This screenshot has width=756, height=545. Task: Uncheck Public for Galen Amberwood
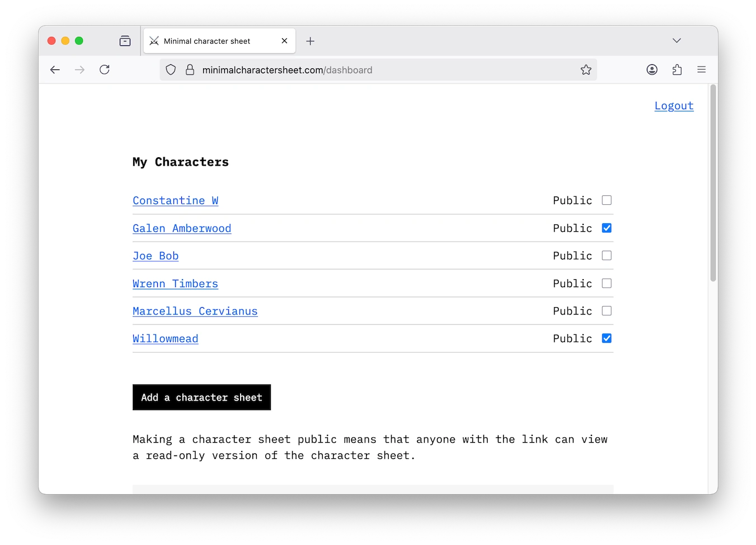point(607,228)
